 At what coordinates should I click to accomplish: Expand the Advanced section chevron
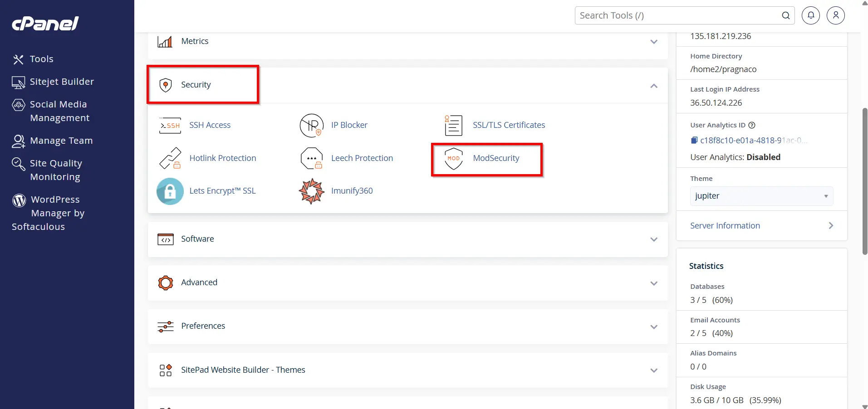(x=654, y=283)
